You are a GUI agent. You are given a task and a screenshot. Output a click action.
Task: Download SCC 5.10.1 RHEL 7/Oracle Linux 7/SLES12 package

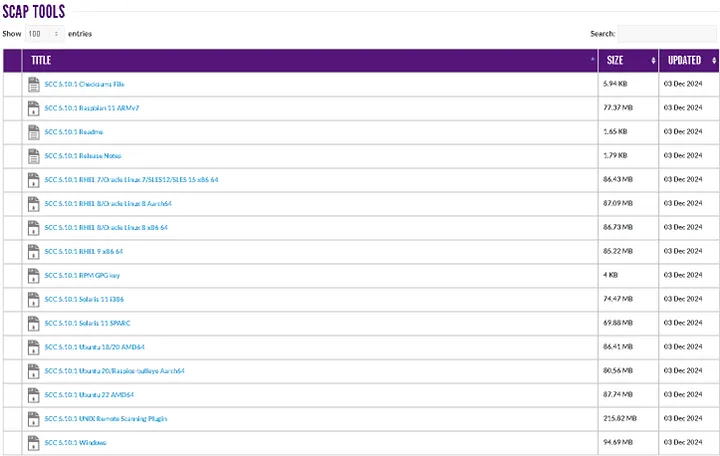click(131, 180)
